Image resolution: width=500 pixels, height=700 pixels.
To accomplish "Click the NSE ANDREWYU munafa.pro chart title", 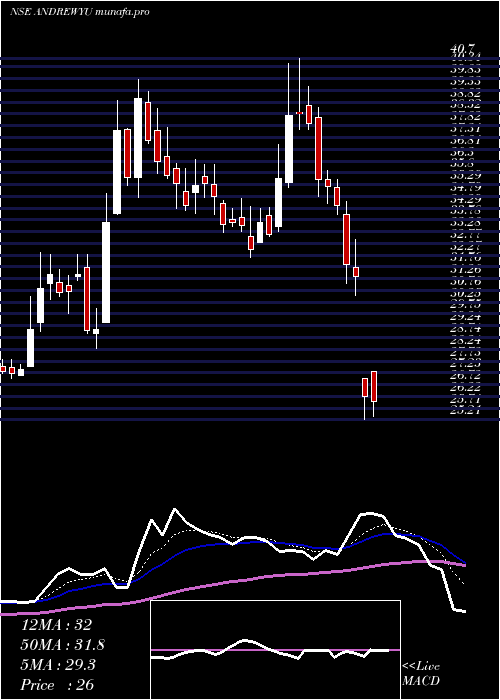I will tap(79, 12).
